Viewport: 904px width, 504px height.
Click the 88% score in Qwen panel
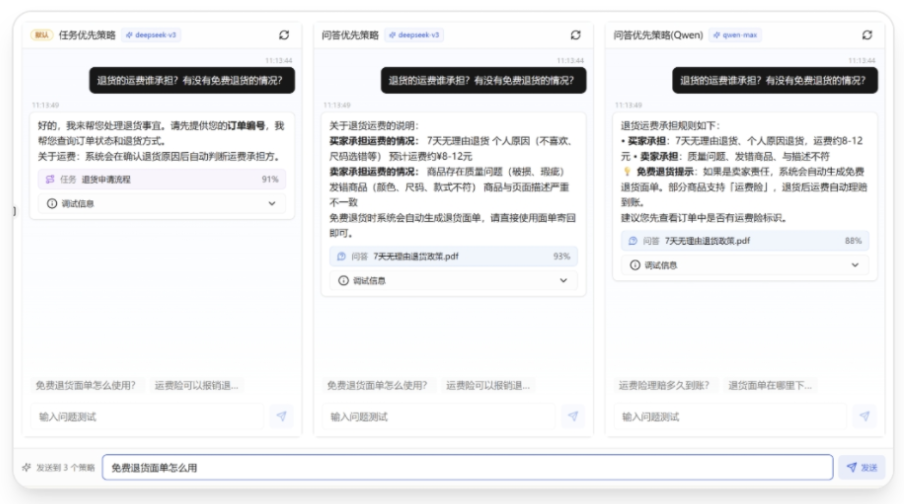853,240
